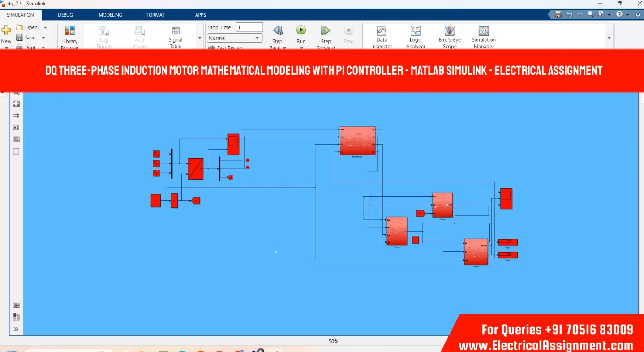Expand the simulation mode Normal dropdown
644x352 pixels.
(258, 38)
